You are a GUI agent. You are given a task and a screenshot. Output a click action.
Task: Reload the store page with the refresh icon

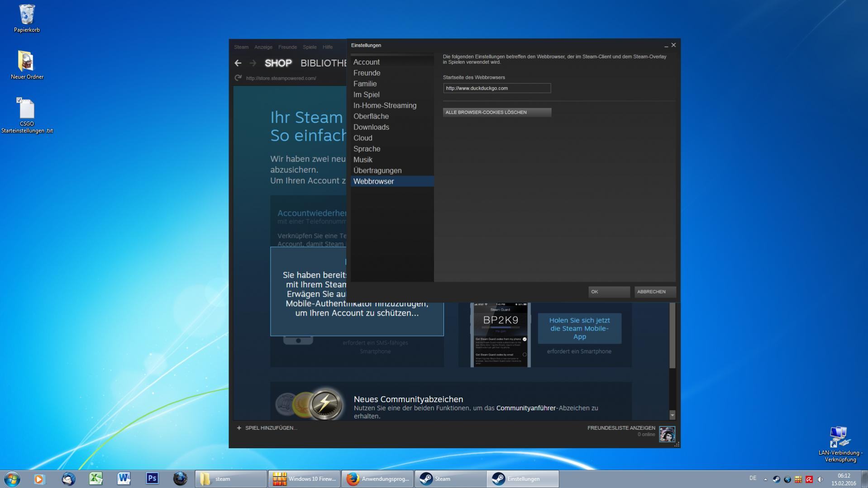238,78
